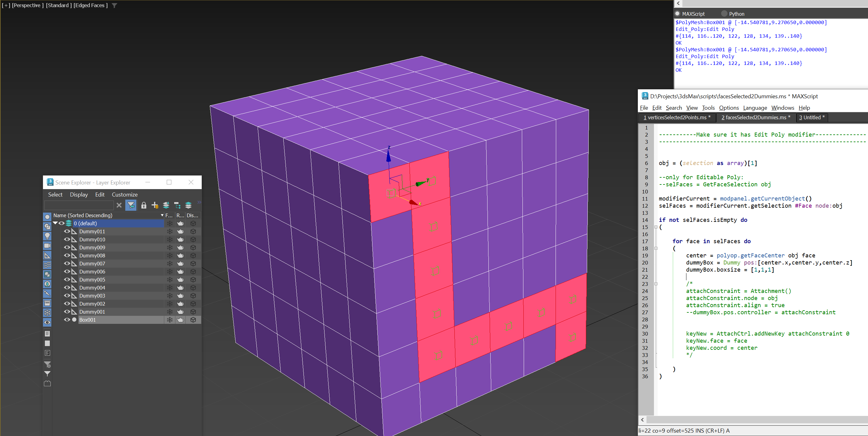This screenshot has width=868, height=436.
Task: Expand Scene Explorer toolbar overflow chevron
Action: click(x=199, y=202)
